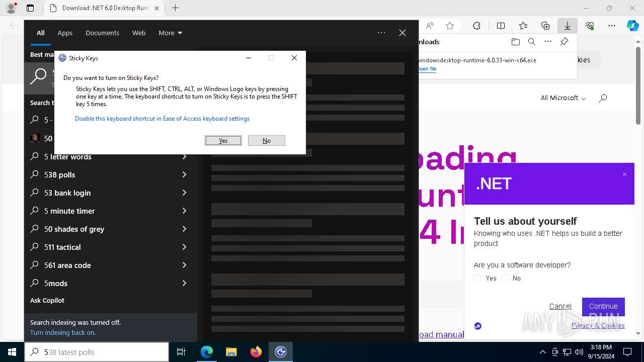Click Cancel in the .NET survey
This screenshot has width=644, height=362.
560,306
